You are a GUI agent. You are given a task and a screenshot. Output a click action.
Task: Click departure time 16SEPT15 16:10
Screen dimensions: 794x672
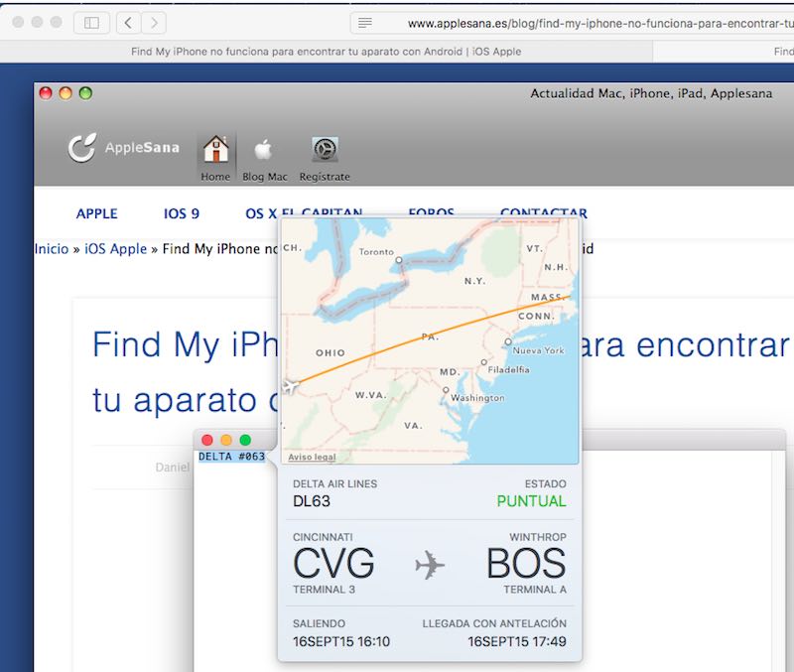(x=341, y=641)
